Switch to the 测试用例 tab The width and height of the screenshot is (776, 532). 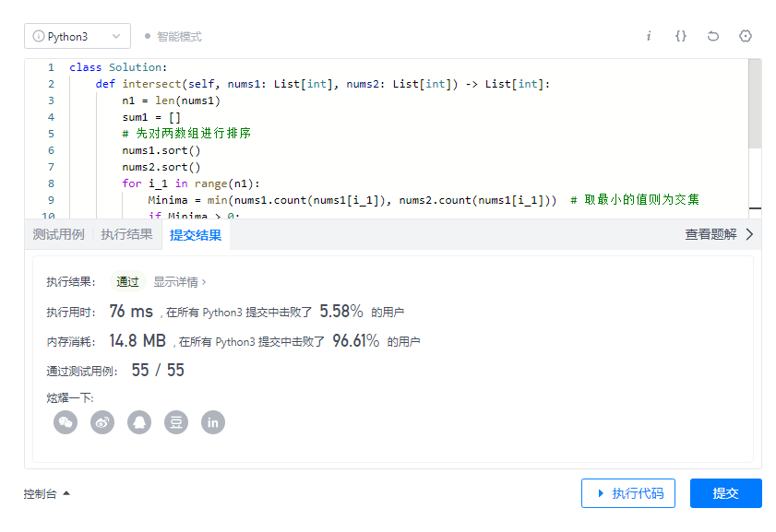[58, 235]
